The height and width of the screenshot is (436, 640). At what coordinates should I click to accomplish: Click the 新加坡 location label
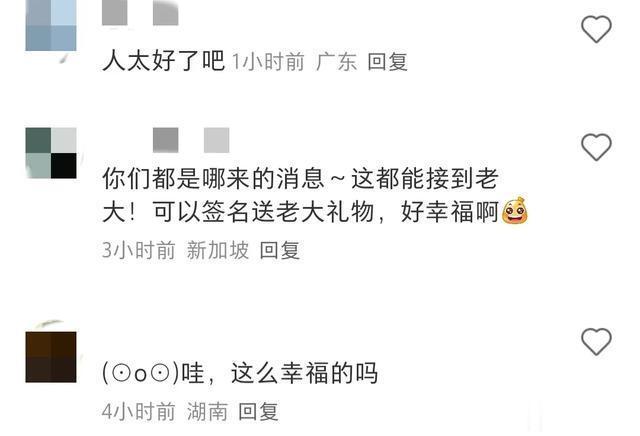pos(218,250)
